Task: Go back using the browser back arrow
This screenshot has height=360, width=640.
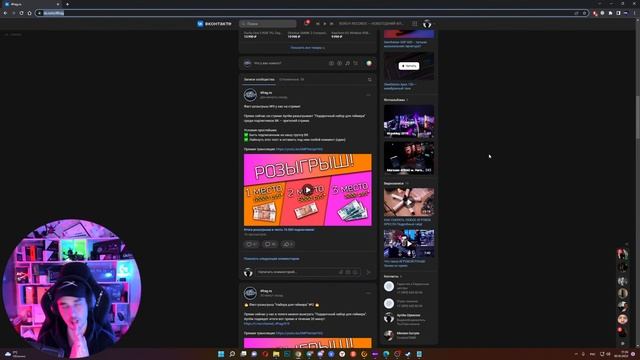Action: pyautogui.click(x=5, y=13)
